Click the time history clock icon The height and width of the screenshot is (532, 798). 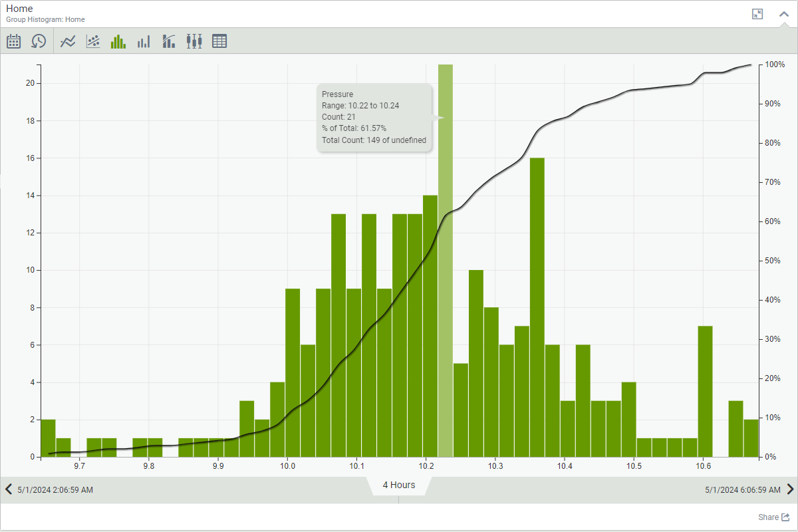[x=39, y=41]
